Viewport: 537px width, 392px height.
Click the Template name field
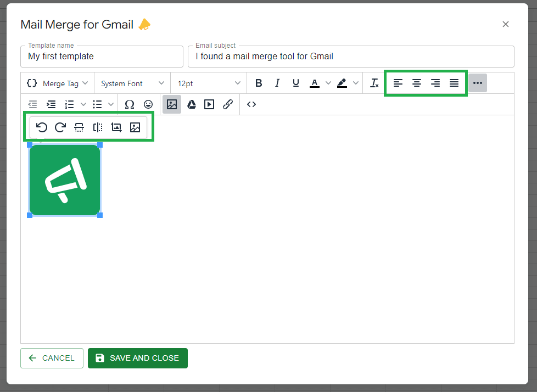(102, 57)
